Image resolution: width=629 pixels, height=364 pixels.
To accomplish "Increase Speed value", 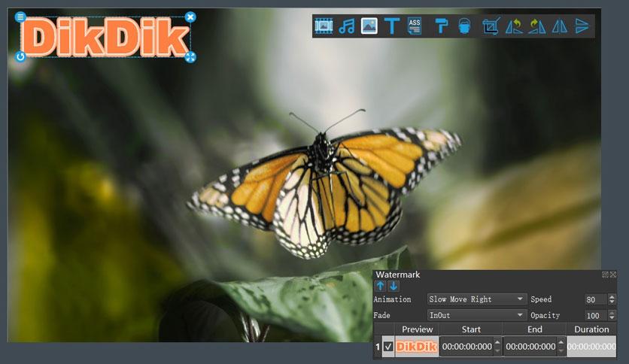I will [612, 296].
